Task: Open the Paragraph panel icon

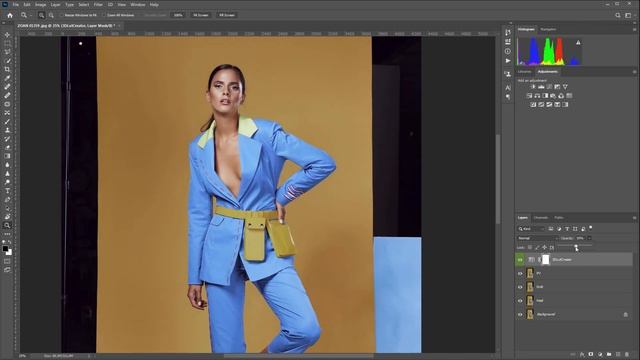Action: click(508, 97)
